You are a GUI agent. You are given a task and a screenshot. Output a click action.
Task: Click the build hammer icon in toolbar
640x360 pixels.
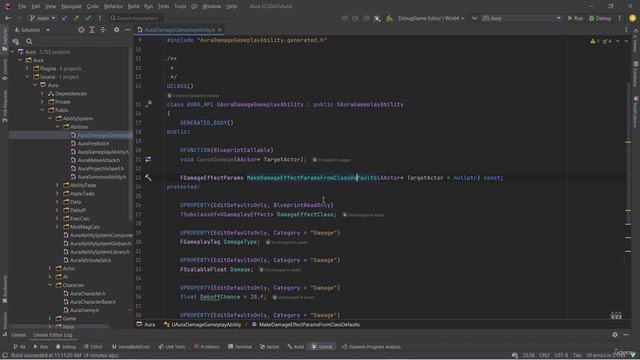click(389, 18)
